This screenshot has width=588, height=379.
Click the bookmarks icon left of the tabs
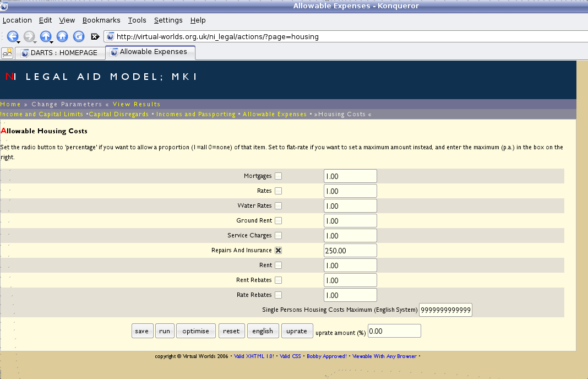(7, 53)
